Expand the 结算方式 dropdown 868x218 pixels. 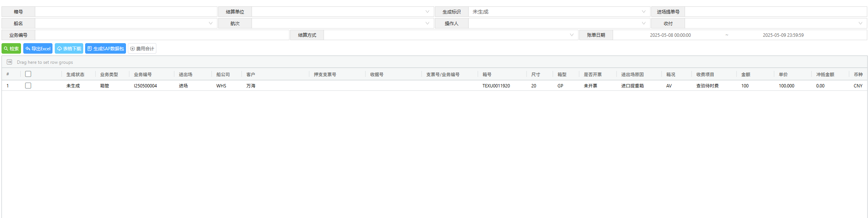571,35
